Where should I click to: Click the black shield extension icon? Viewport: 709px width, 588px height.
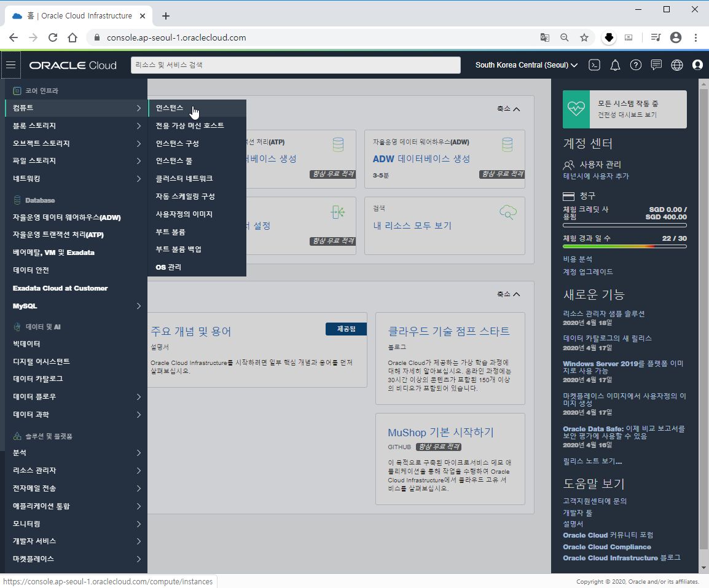click(609, 37)
